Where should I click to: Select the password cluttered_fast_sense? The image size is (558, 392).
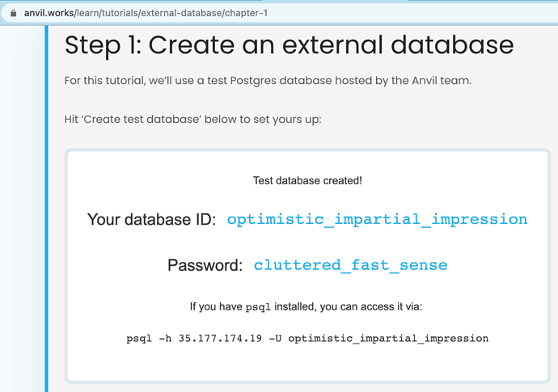[x=350, y=265]
